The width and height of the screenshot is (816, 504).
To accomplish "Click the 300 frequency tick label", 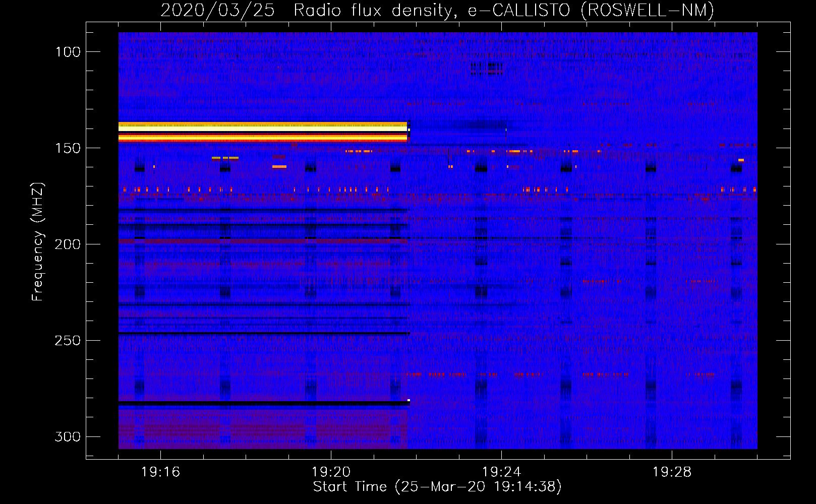I will 68,436.
